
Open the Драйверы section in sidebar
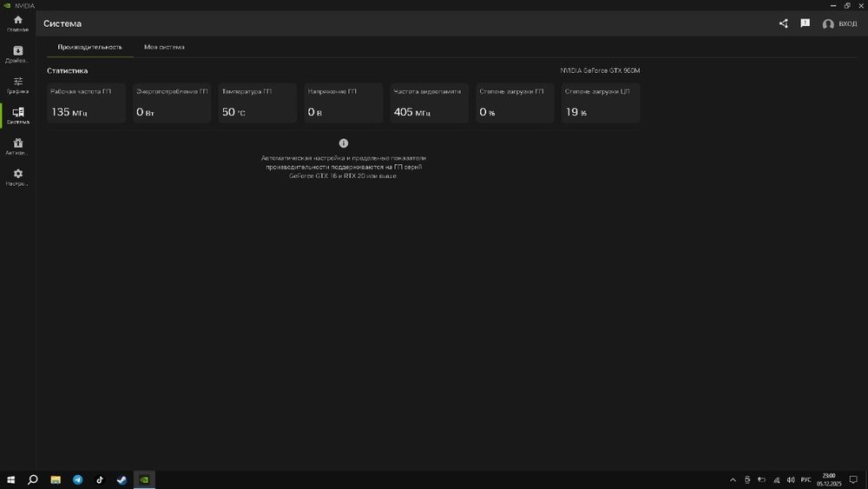tap(17, 54)
